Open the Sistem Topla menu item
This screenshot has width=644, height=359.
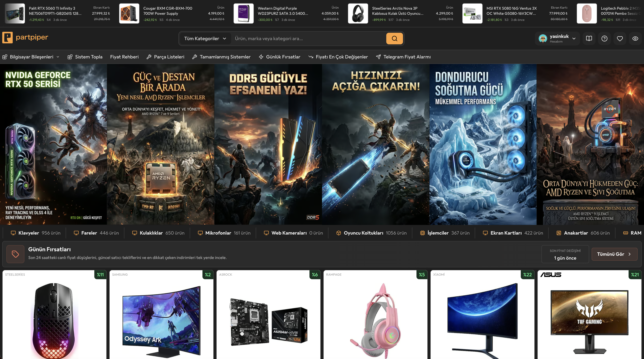(x=85, y=57)
